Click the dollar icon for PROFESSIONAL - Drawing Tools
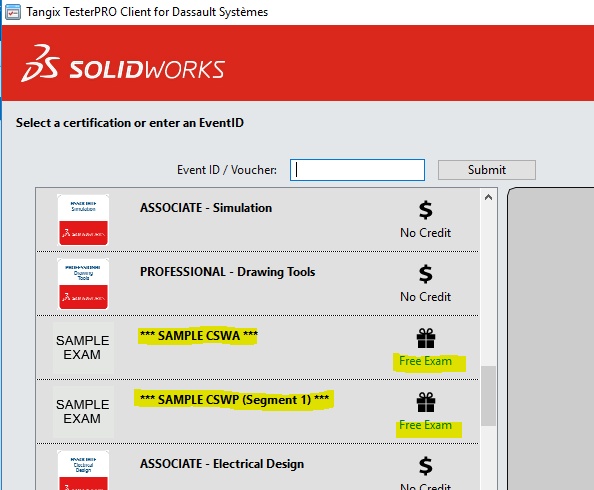The image size is (594, 490). click(425, 274)
